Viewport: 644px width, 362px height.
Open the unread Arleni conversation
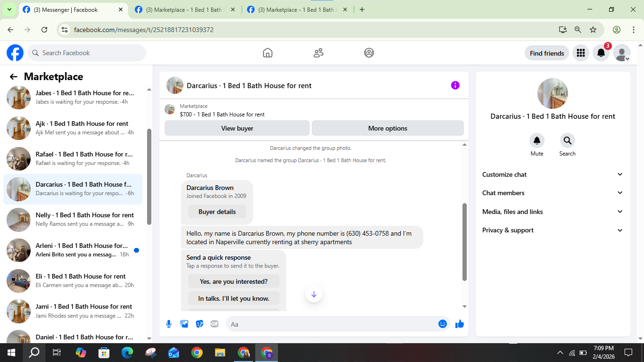tap(73, 250)
